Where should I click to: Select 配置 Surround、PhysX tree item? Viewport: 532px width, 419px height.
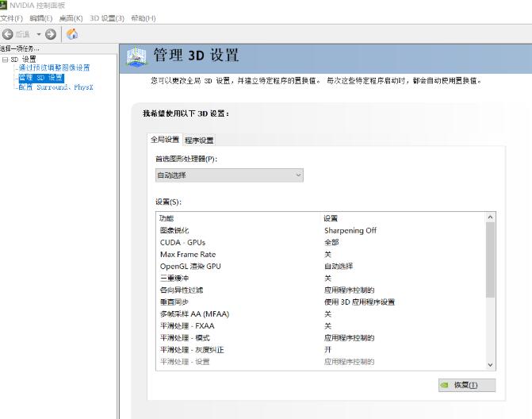(55, 87)
